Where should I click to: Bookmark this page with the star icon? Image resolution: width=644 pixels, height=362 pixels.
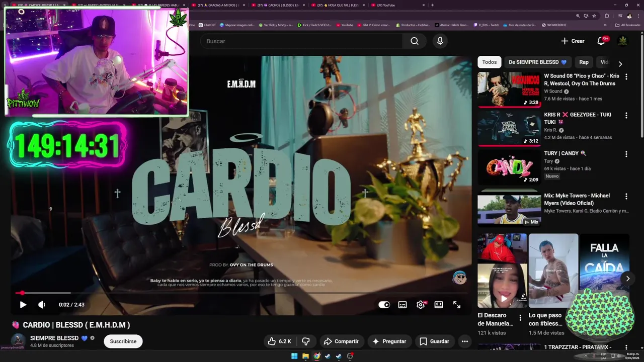point(594,16)
